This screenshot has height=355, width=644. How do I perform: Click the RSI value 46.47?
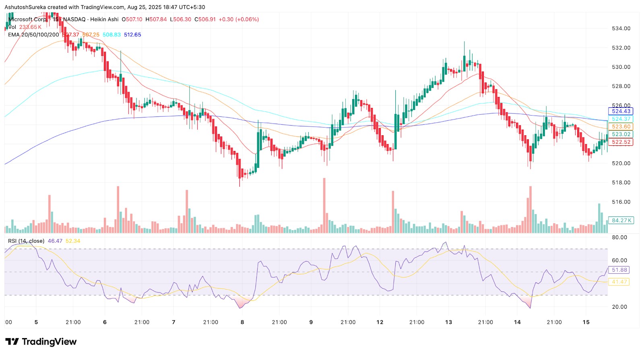click(x=55, y=241)
